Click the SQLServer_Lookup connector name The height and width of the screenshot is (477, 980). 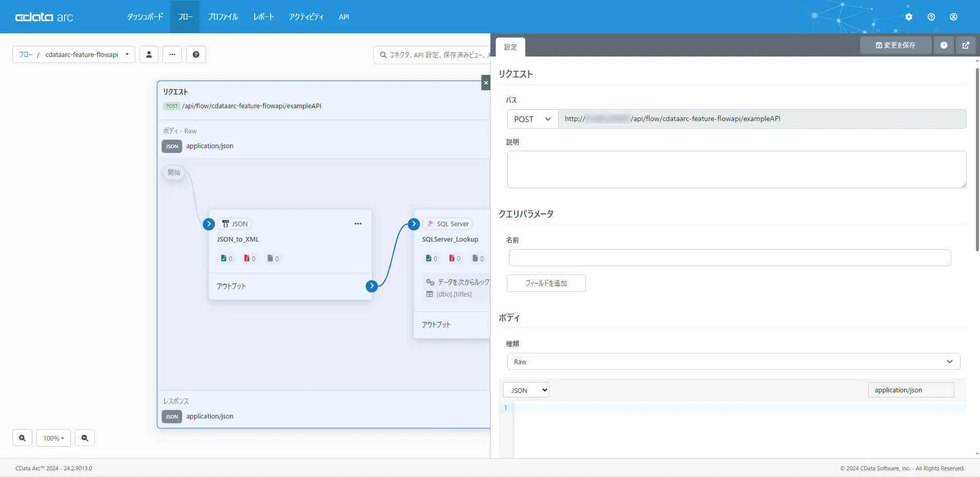(450, 240)
